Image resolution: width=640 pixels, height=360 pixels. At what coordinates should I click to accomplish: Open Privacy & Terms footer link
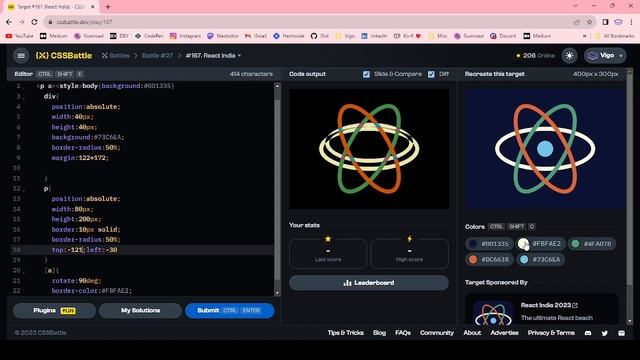551,333
